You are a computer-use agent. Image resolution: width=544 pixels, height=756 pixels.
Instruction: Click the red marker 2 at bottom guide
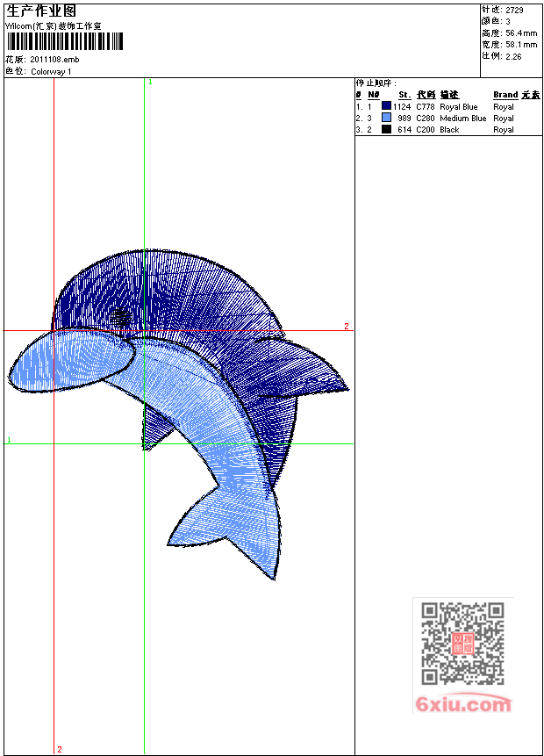click(x=60, y=749)
